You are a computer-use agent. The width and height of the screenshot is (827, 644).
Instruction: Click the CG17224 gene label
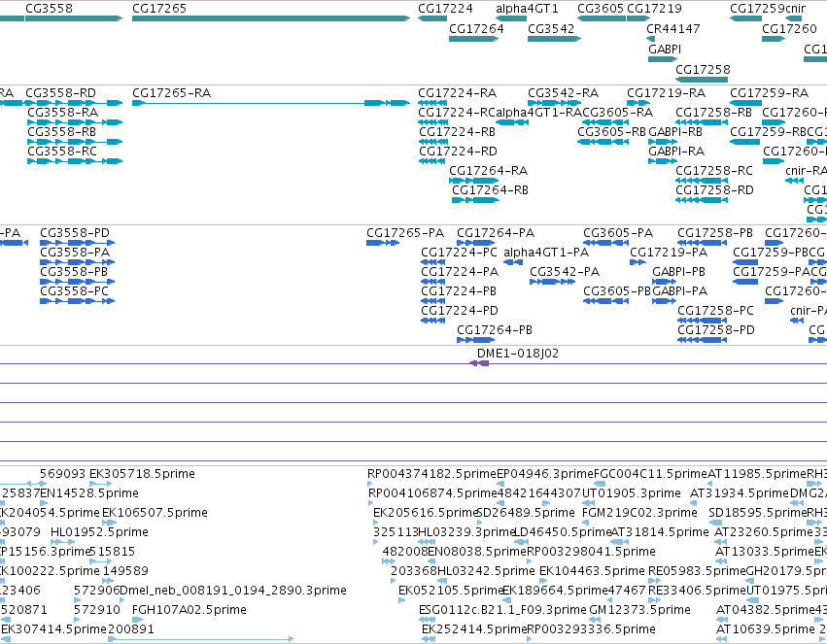pos(445,9)
